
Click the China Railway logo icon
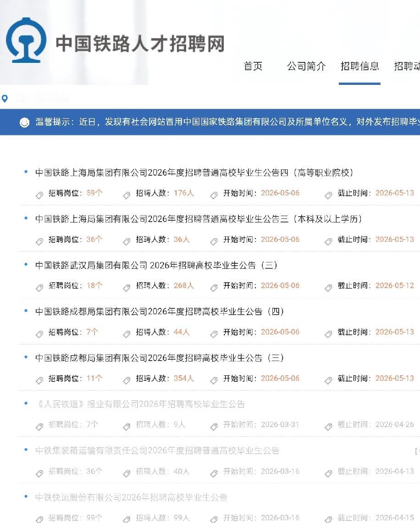[26, 40]
